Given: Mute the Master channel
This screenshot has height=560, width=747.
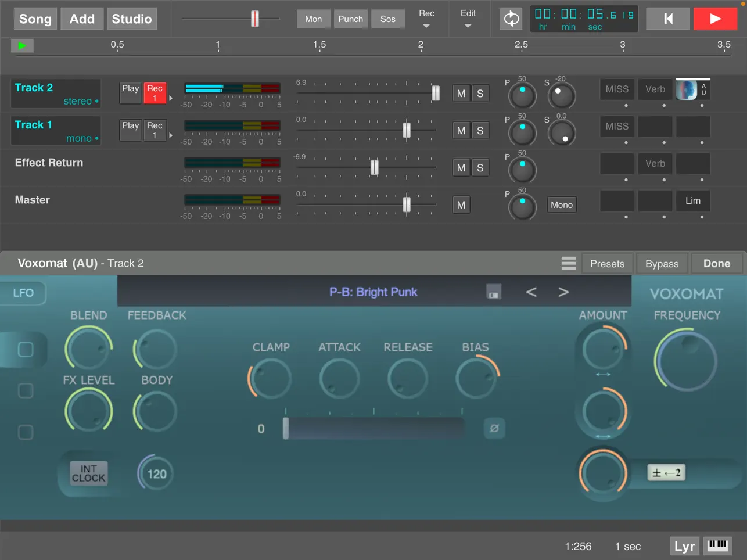Looking at the screenshot, I should coord(461,205).
